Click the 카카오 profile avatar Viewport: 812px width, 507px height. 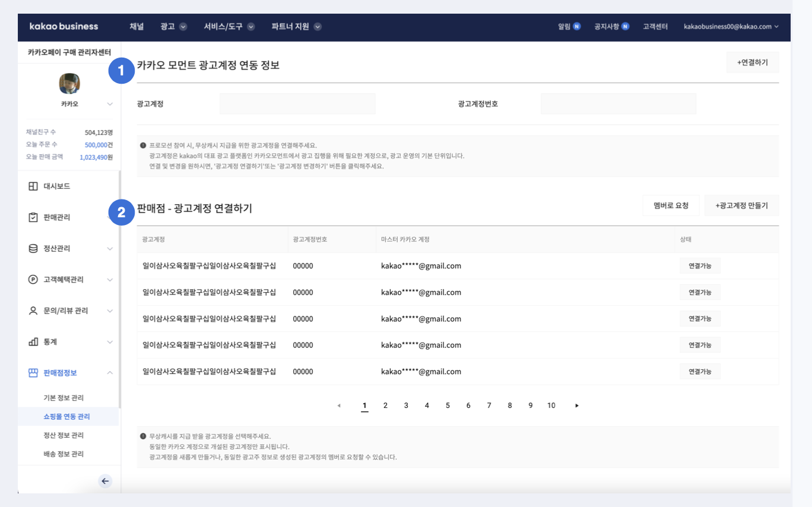pos(69,84)
